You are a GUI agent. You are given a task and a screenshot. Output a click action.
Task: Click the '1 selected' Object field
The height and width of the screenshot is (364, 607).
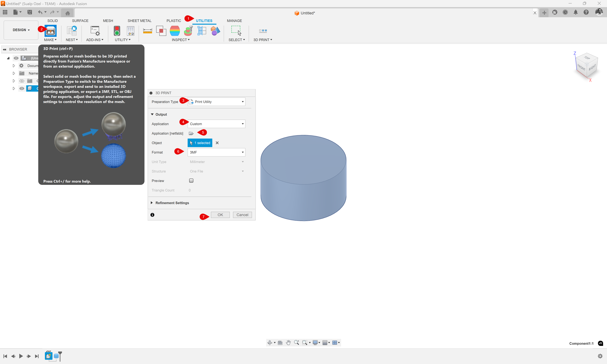200,143
